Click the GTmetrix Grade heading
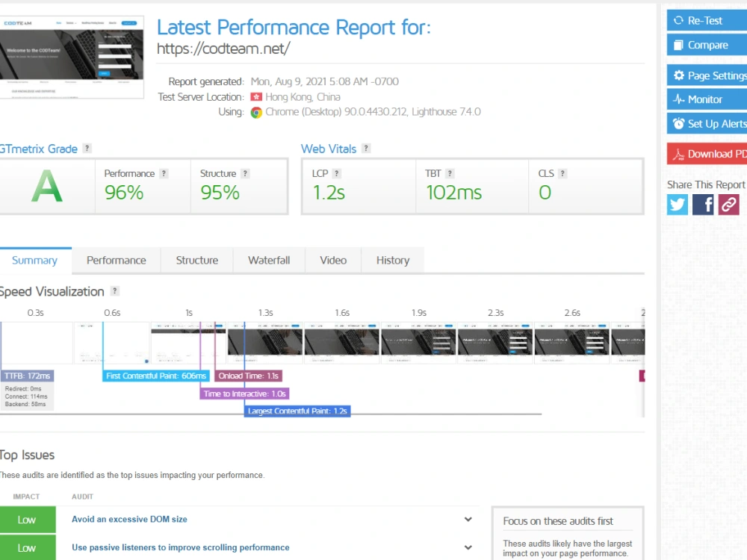 tap(38, 149)
